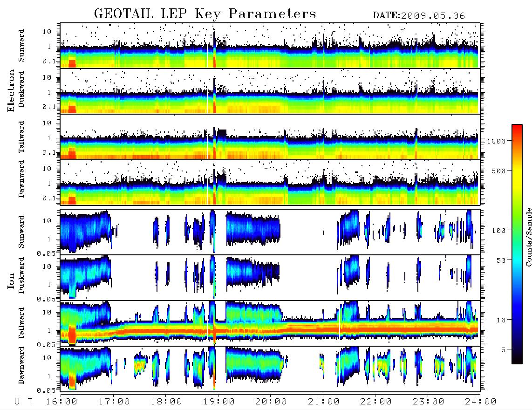The width and height of the screenshot is (532, 410).
Task: Click inside the Ion Dawnward spectrogram panel
Action: point(270,369)
